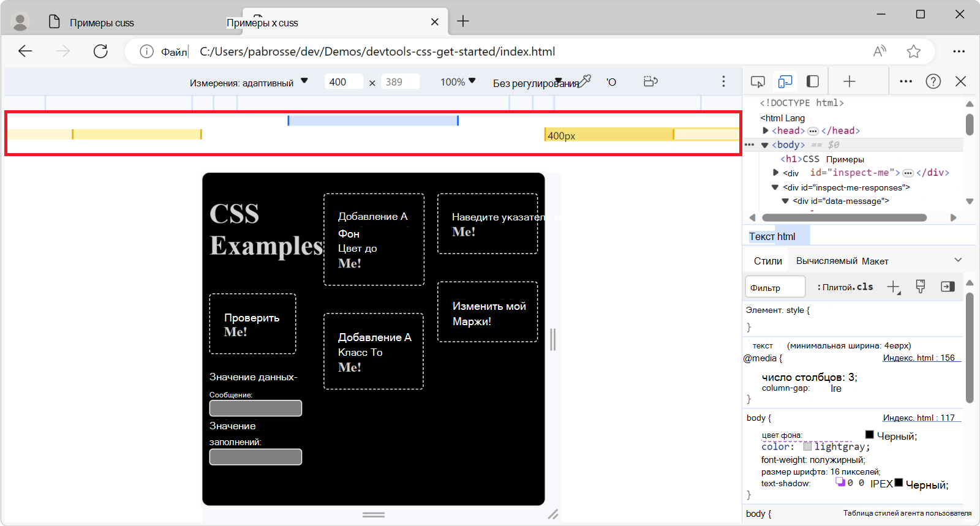Open link Индекс. html : 117
The height and width of the screenshot is (526, 980).
pyautogui.click(x=919, y=418)
